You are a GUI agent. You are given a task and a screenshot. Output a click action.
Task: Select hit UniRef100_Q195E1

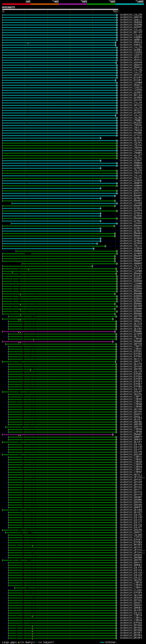coord(131,50)
